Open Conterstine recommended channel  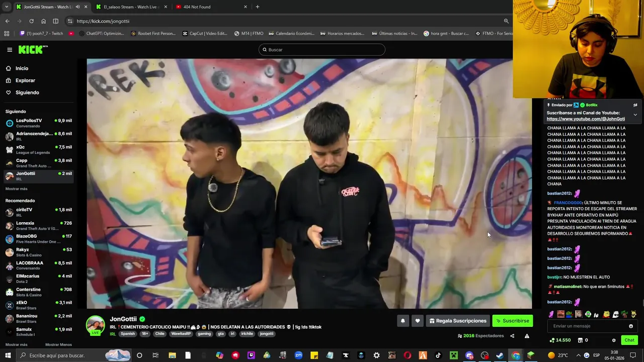39,292
